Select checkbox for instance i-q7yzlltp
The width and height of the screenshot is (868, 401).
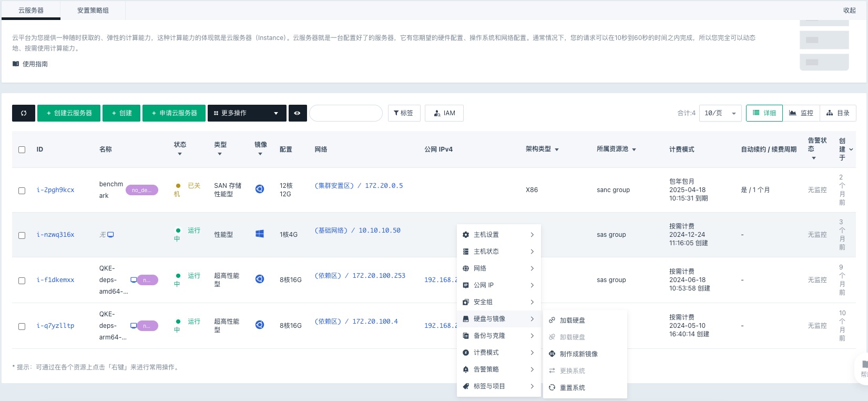tap(22, 326)
